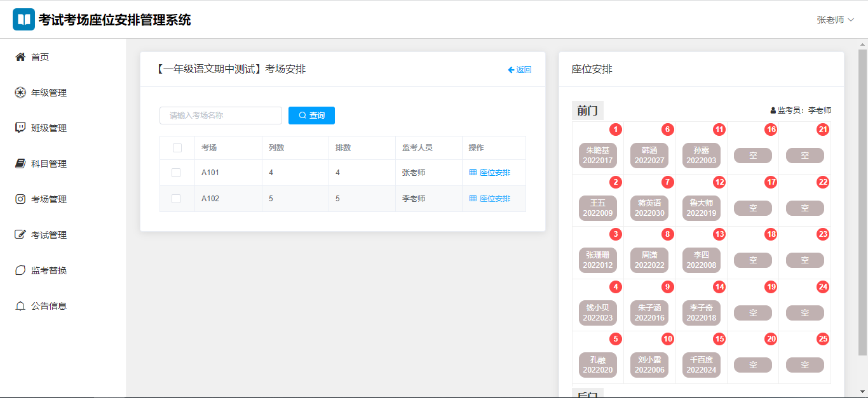Select seat of 孔融 2022020
868x398 pixels.
tap(598, 365)
